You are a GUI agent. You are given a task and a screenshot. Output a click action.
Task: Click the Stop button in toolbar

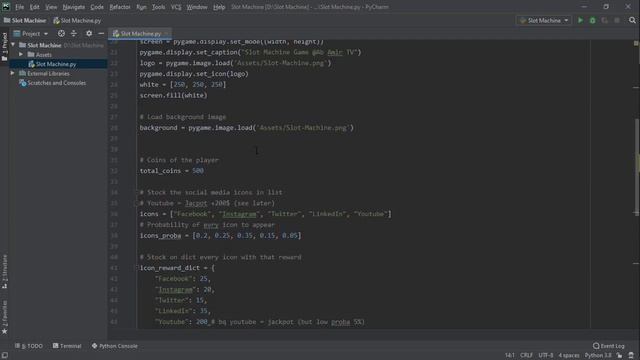[617, 20]
